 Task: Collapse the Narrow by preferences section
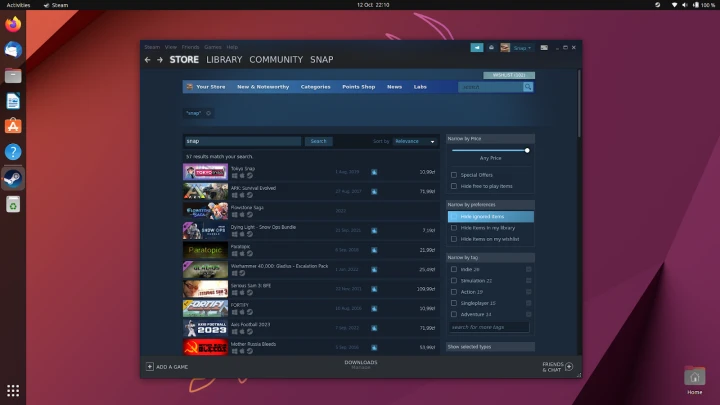point(490,205)
